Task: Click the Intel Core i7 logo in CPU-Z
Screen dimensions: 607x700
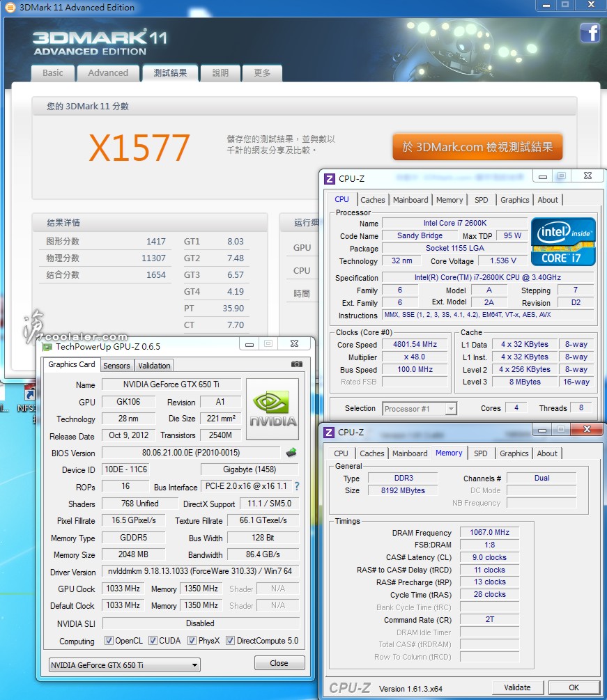Action: (x=563, y=242)
